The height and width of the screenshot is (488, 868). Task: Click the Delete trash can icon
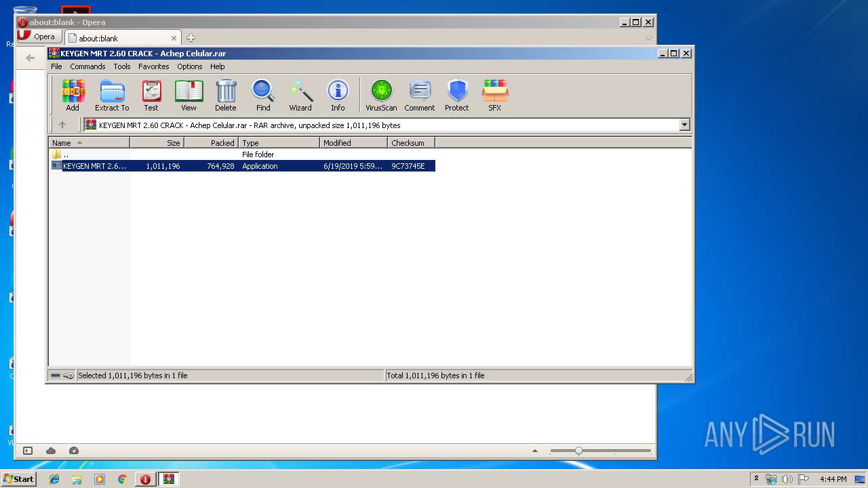pos(226,95)
